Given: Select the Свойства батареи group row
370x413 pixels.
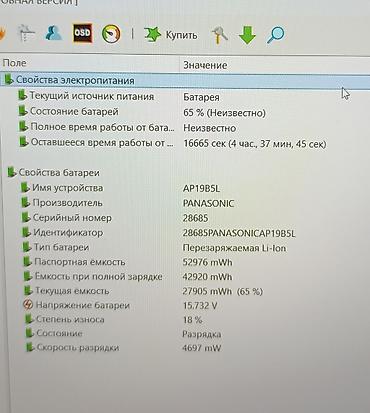Looking at the screenshot, I should point(59,173).
